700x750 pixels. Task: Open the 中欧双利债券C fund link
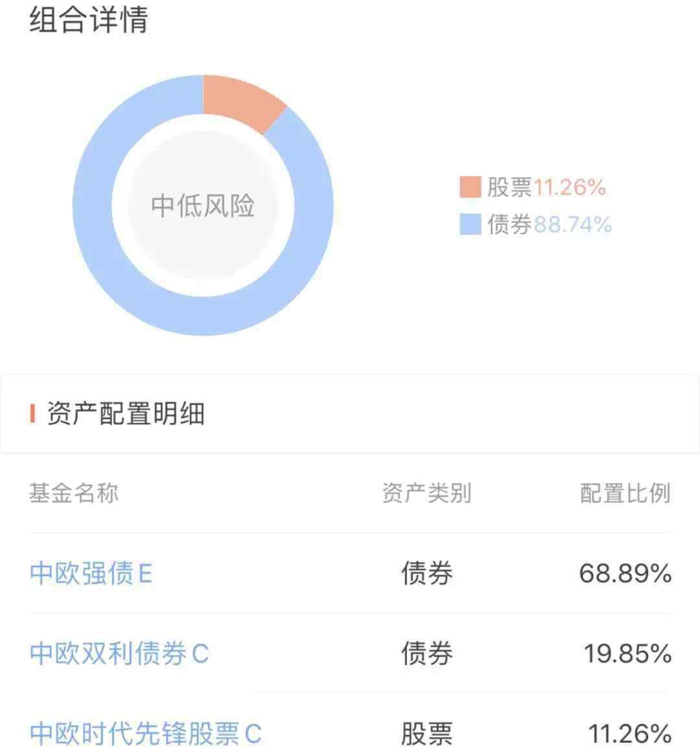click(119, 653)
